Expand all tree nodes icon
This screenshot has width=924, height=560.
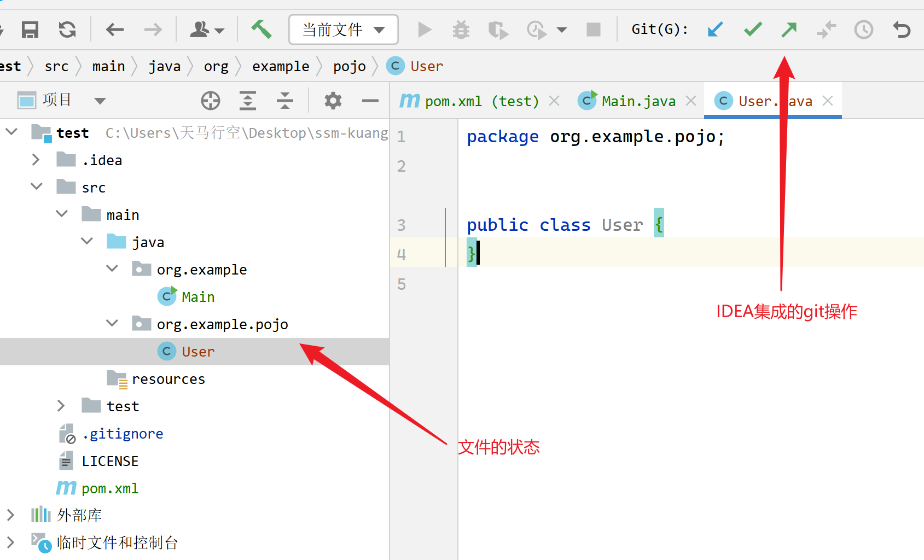[x=248, y=101]
